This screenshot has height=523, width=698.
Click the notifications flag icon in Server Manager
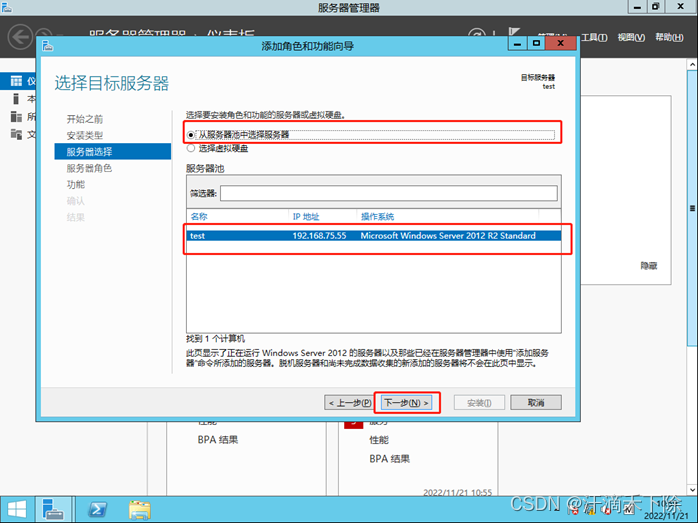click(514, 33)
